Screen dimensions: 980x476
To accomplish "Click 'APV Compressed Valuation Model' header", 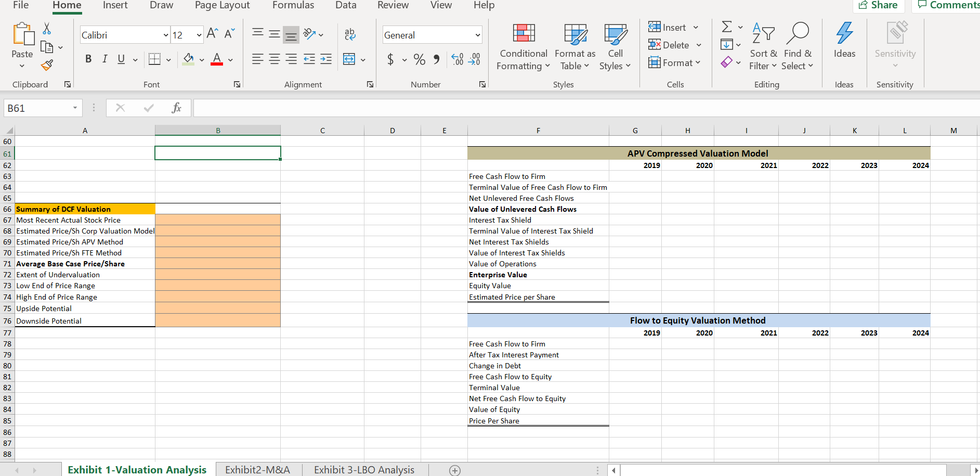I will click(698, 153).
